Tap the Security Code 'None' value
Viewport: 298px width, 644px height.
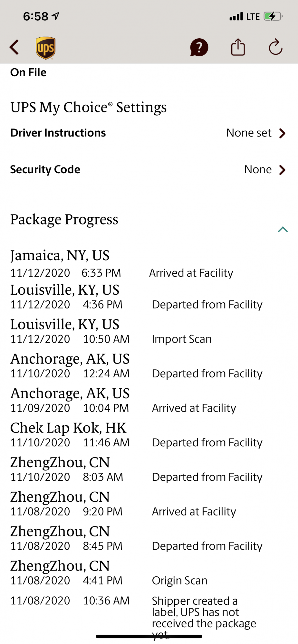click(258, 169)
